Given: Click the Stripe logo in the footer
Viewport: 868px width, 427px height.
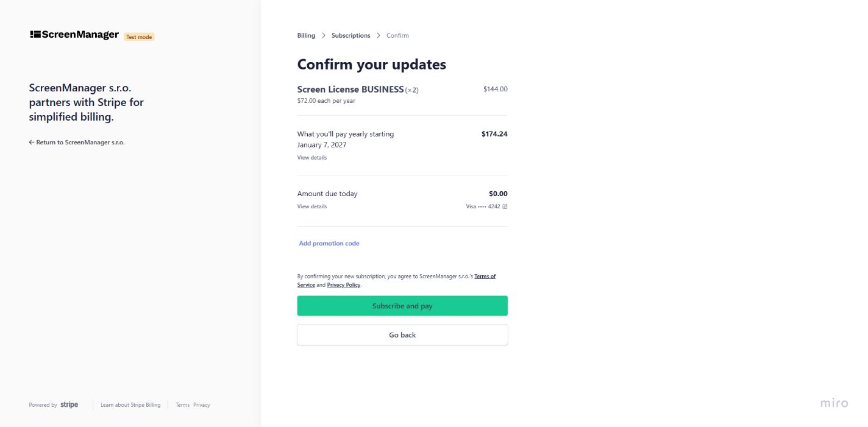Looking at the screenshot, I should pyautogui.click(x=69, y=404).
